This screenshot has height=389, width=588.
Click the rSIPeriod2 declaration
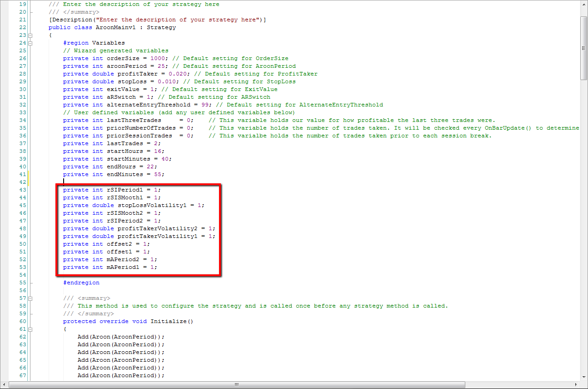coord(112,221)
